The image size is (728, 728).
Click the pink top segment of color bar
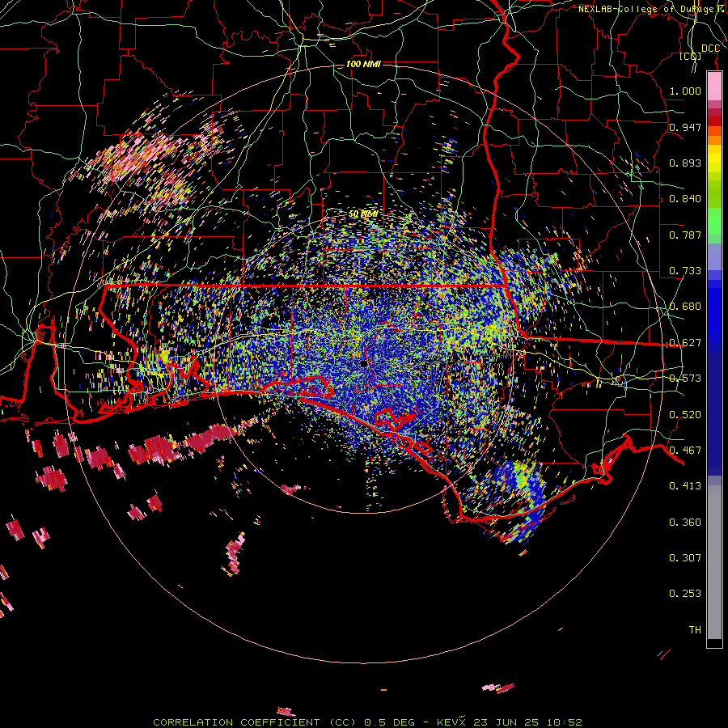(x=714, y=87)
